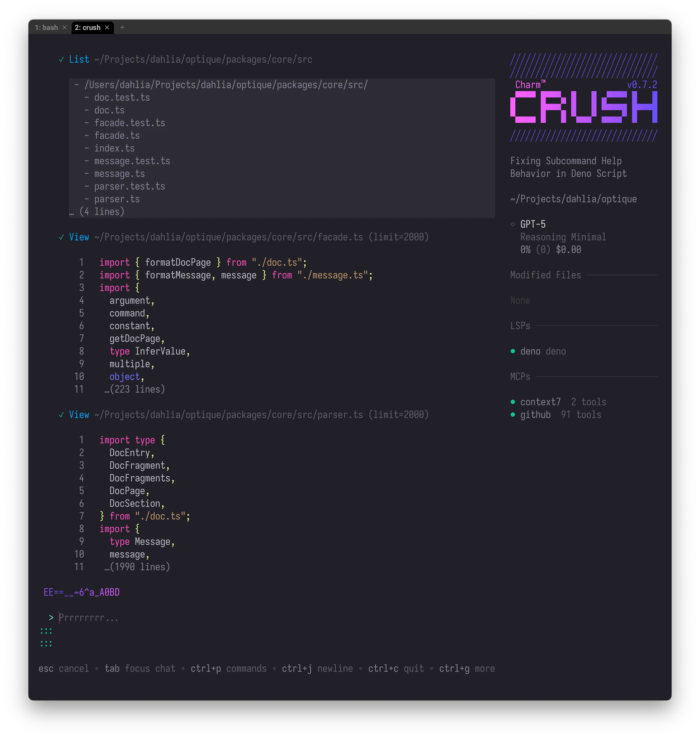This screenshot has width=700, height=738.
Task: Click the "… (4 lines)" truncation indicator
Action: click(97, 212)
